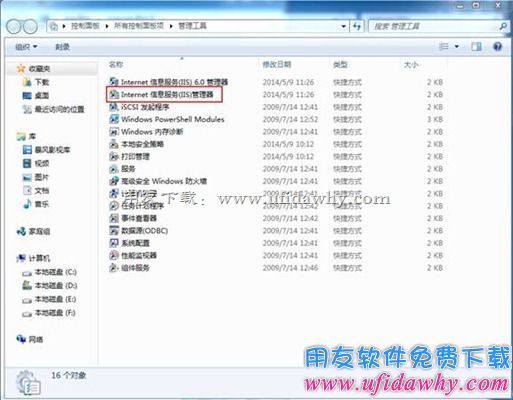Go forward with the Forward arrow button
The image size is (513, 400).
[30, 26]
